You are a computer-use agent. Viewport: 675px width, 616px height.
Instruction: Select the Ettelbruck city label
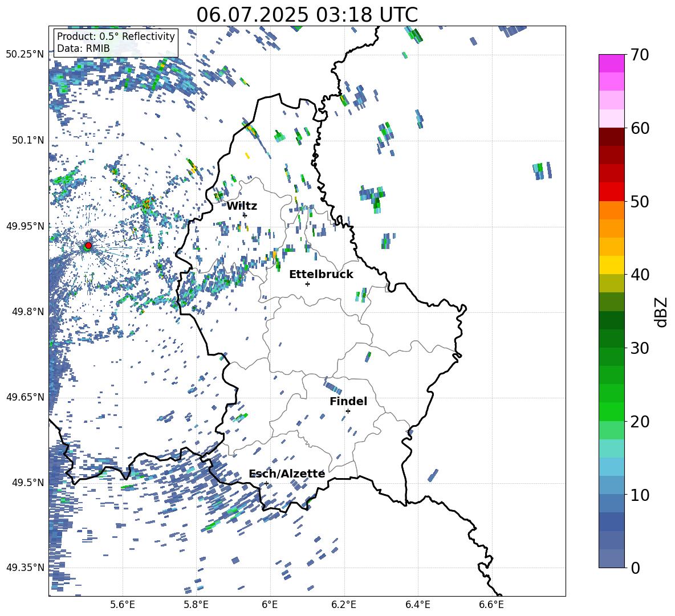(x=321, y=275)
